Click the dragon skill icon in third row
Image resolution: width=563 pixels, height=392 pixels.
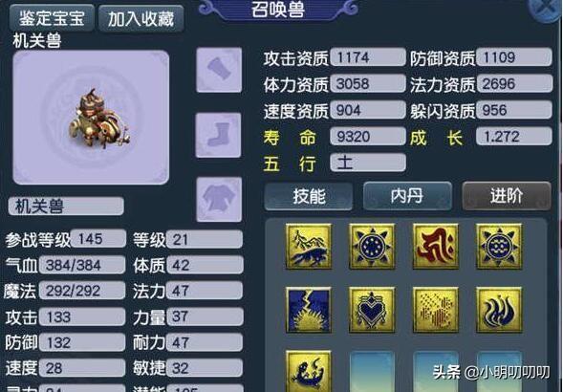309,371
